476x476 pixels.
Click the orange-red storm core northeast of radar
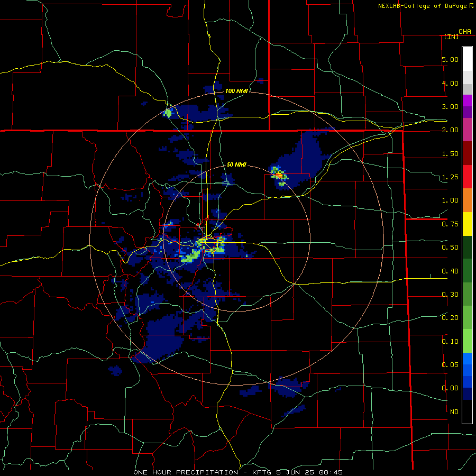coord(280,176)
